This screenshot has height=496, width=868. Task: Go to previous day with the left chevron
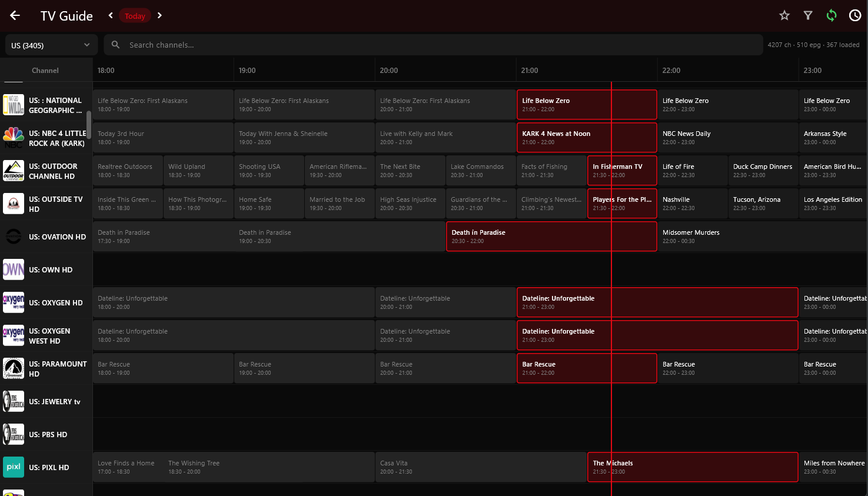coord(110,15)
